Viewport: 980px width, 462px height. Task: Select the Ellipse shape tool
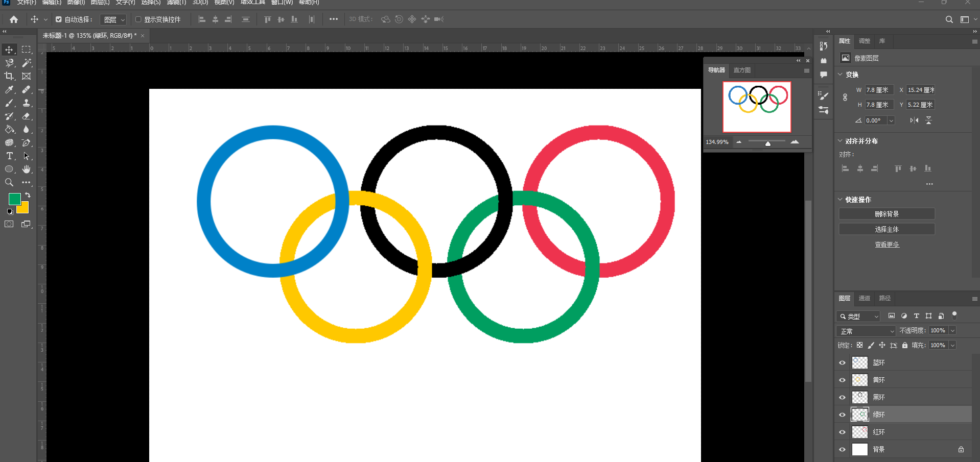pos(9,169)
